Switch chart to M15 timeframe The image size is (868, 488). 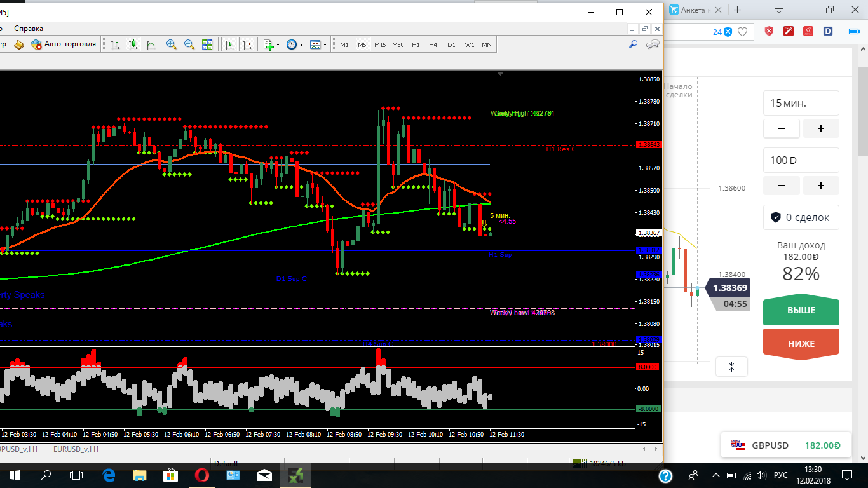(380, 44)
